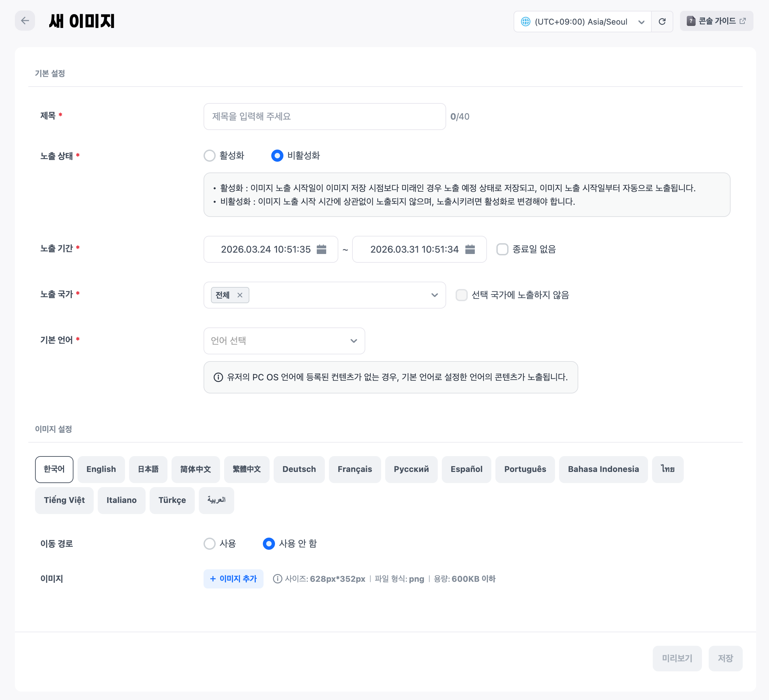Open the 언어 선택 dropdown
This screenshot has width=769, height=700.
284,341
